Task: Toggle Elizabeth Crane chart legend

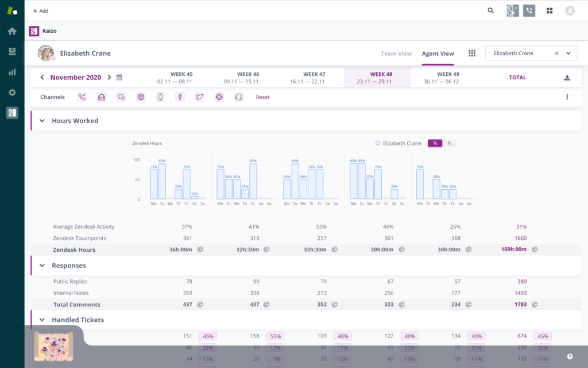Action: point(399,143)
